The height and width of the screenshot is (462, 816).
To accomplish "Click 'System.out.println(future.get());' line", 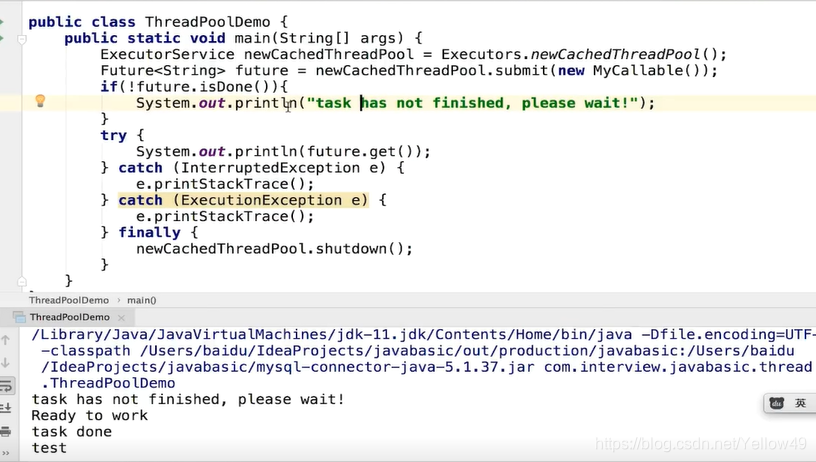I will tap(283, 152).
